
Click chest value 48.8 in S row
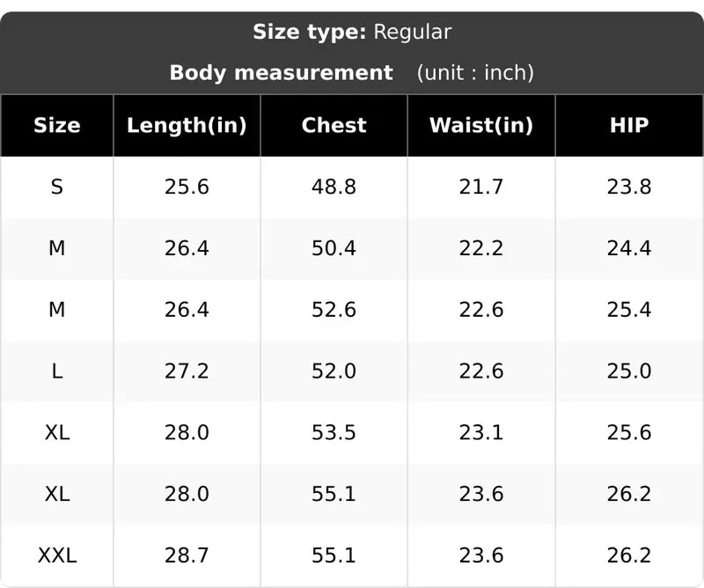[334, 187]
